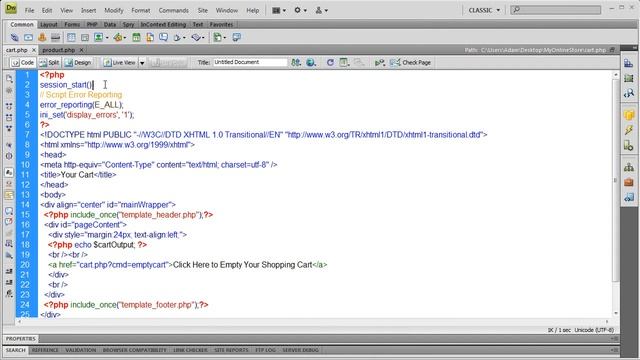Expand the Images dropdown arrow

tap(107, 38)
